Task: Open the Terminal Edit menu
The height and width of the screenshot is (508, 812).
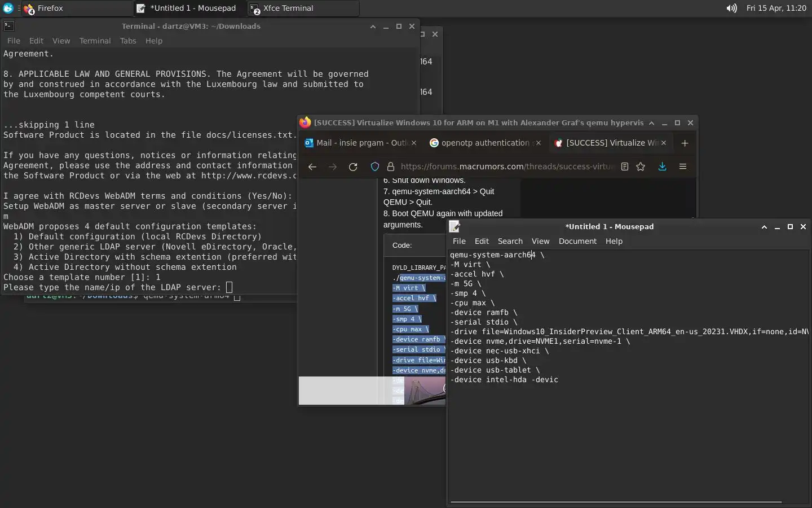Action: click(36, 41)
